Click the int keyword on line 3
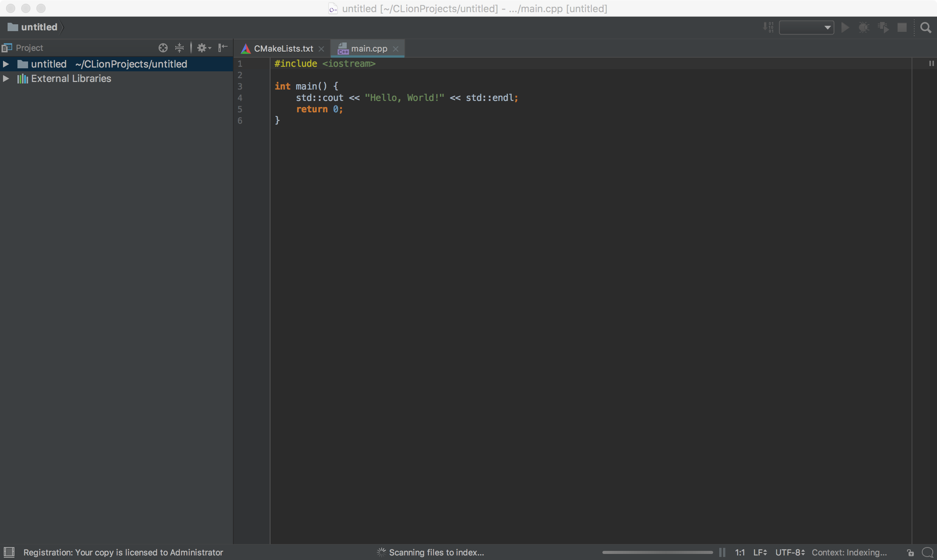 click(x=283, y=87)
